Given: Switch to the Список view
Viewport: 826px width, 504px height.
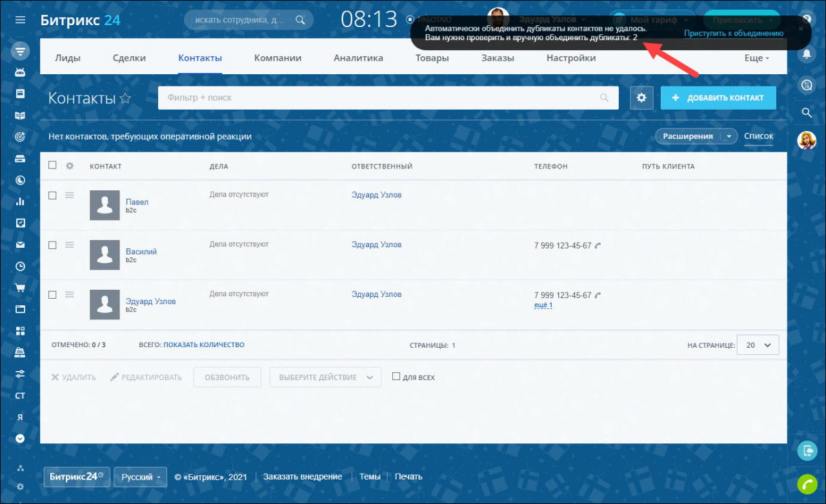Looking at the screenshot, I should click(x=758, y=136).
